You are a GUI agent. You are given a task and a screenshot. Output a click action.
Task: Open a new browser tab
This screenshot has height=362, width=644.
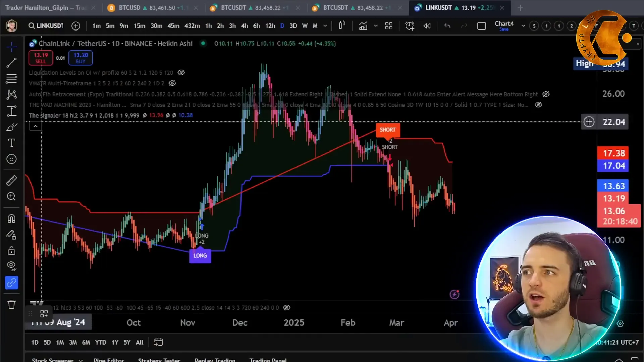pyautogui.click(x=520, y=8)
